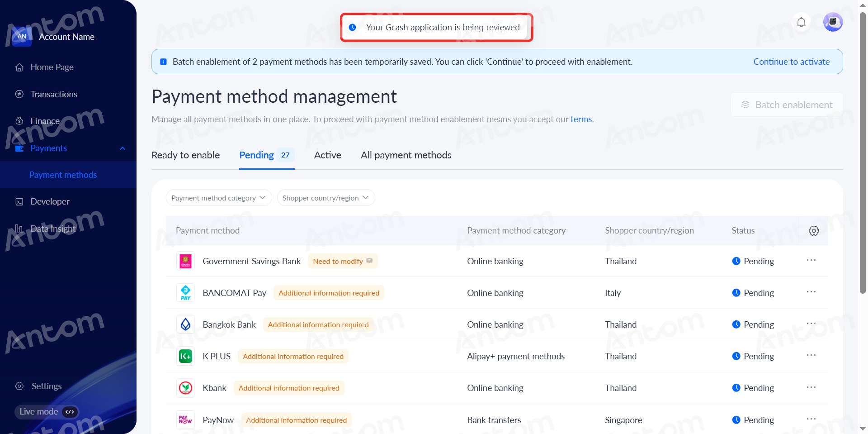Click Pending status for Kbank row
868x434 pixels.
tap(753, 388)
